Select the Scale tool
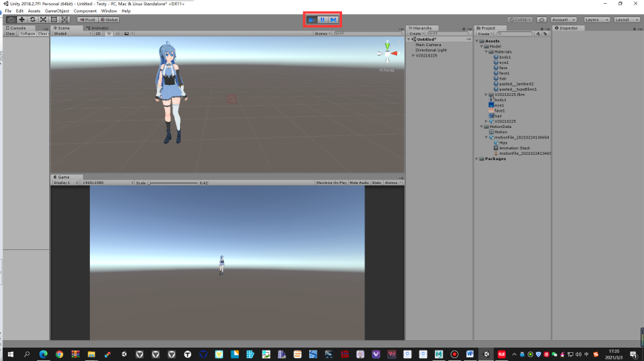The image size is (644, 361). click(x=43, y=20)
